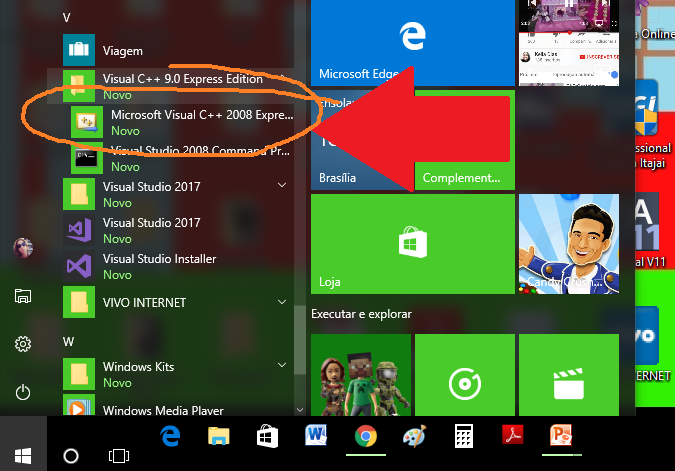675x471 pixels.
Task: Expand the VIVO INTERNET folder
Action: click(x=283, y=302)
